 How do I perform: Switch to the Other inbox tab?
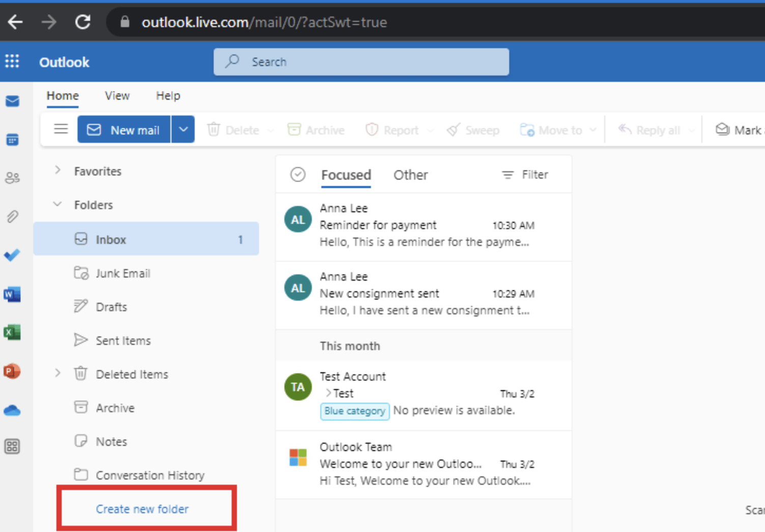click(410, 175)
